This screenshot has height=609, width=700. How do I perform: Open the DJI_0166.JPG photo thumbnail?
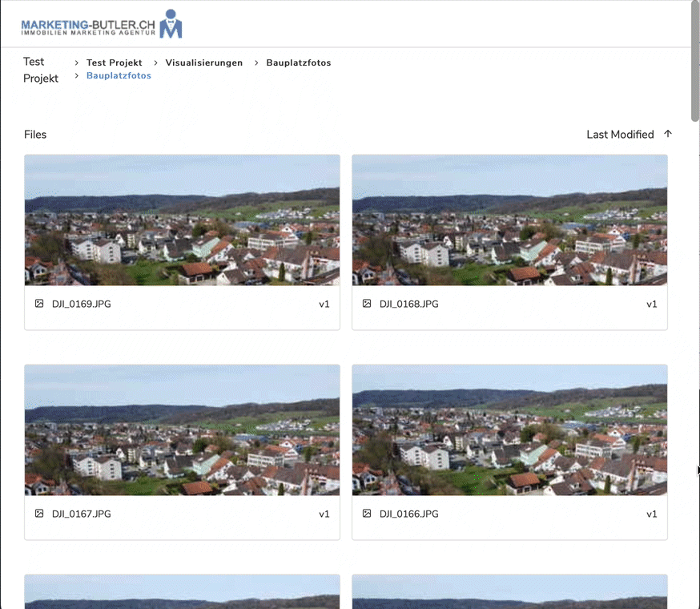tap(509, 430)
